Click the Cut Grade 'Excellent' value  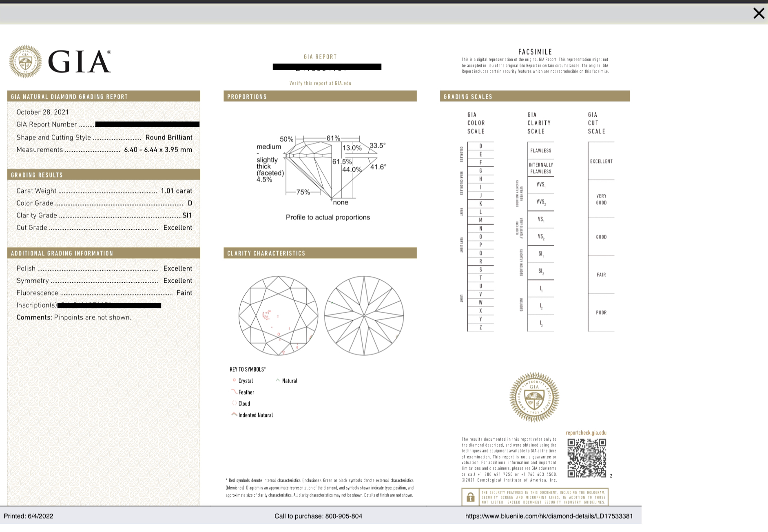click(x=178, y=228)
